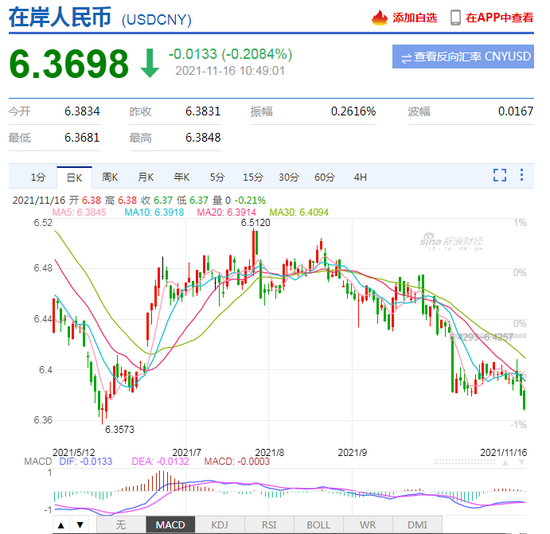Switch to the 4H chart tab

[x=360, y=178]
